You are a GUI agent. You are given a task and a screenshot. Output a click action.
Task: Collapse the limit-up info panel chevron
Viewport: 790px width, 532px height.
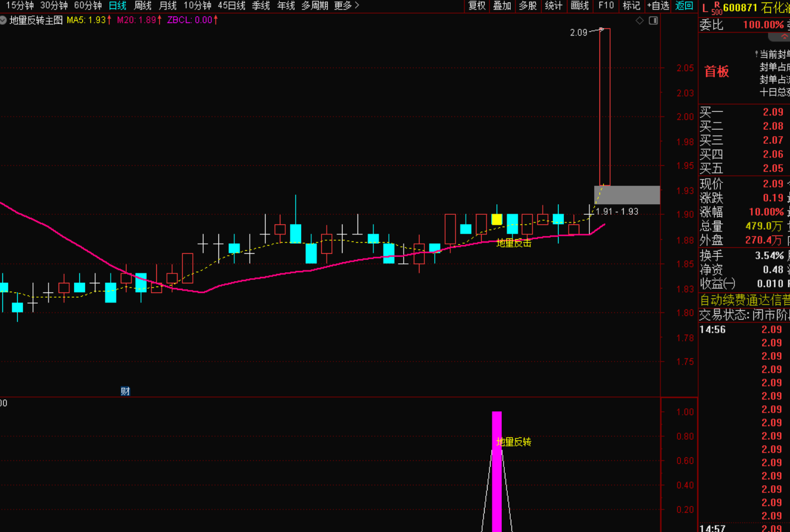784,37
